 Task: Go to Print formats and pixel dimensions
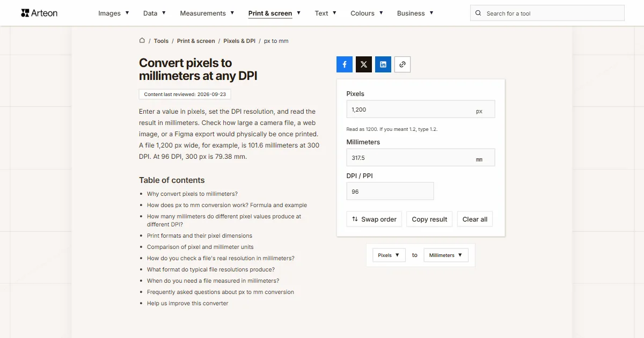point(200,236)
